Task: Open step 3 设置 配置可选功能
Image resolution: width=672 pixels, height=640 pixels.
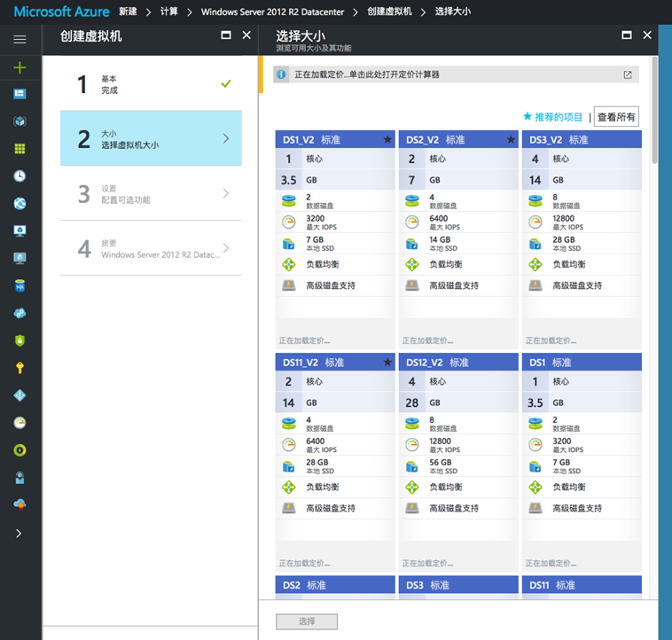Action: pos(151,193)
